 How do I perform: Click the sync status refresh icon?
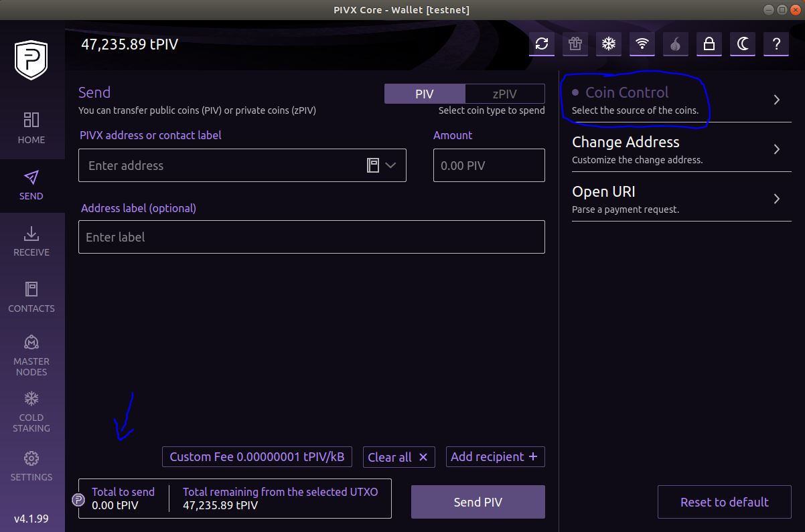542,44
